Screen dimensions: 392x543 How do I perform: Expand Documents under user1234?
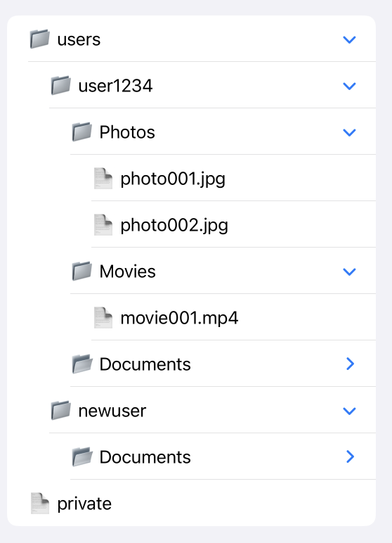point(350,364)
